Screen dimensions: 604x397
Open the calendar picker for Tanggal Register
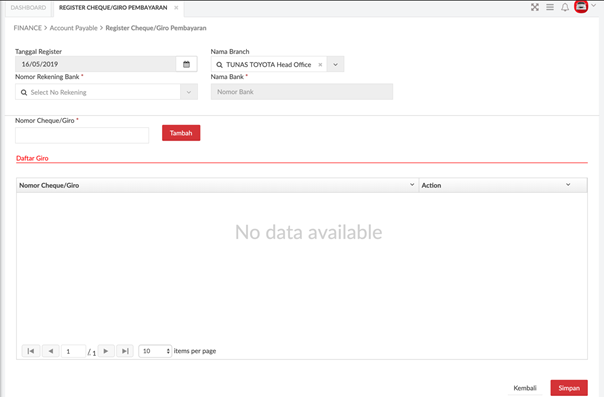pos(186,64)
